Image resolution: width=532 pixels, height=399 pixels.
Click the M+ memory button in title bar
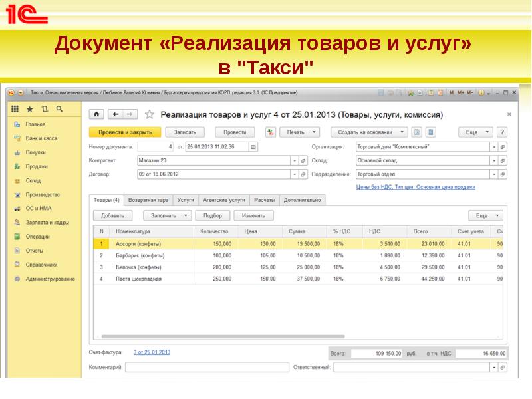click(460, 92)
